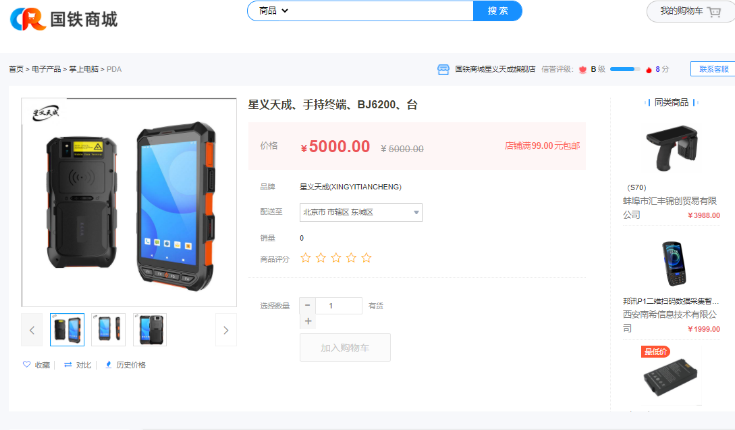The image size is (735, 430).
Task: Open the 配送至 delivery region dropdown
Action: click(361, 212)
